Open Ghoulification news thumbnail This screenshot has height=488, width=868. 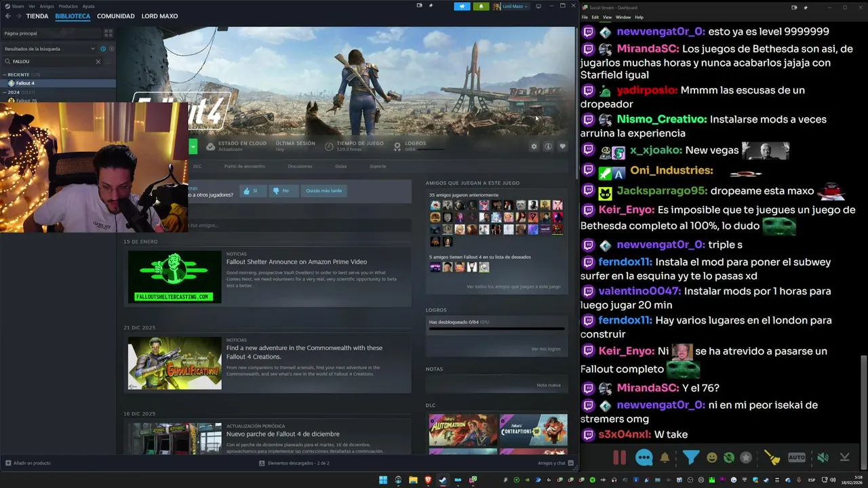click(175, 363)
